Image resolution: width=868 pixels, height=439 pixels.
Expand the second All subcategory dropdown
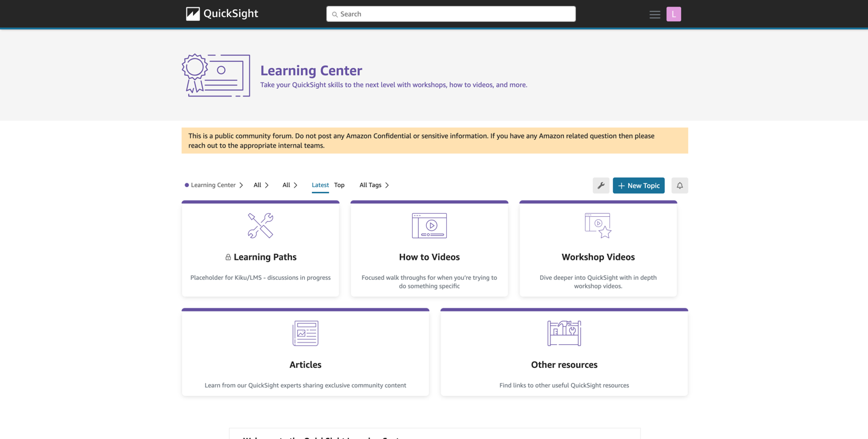[290, 185]
